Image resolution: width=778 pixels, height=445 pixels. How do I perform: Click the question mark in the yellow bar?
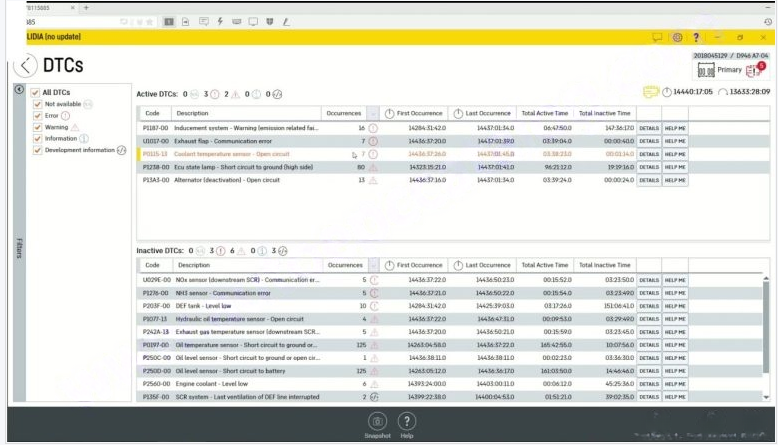coord(696,37)
